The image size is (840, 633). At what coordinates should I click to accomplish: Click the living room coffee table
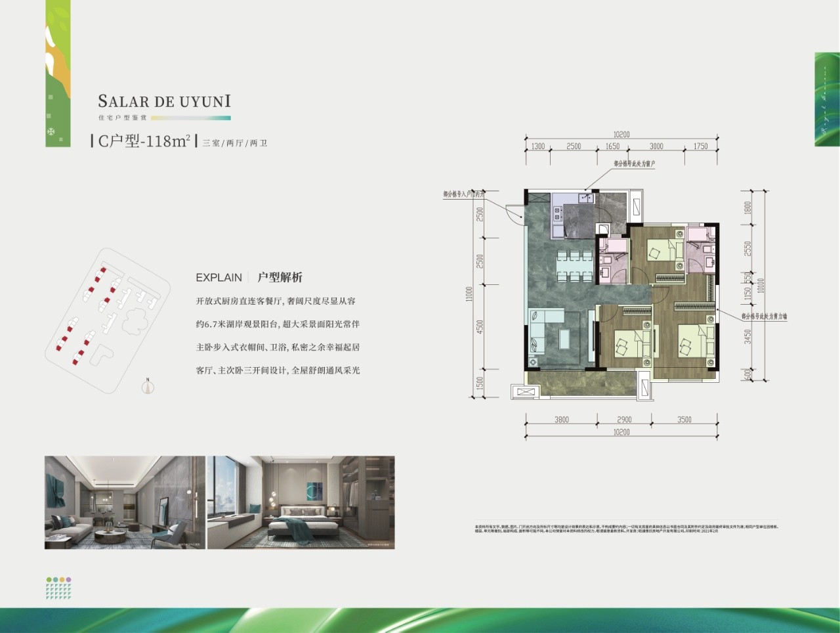[x=565, y=338]
